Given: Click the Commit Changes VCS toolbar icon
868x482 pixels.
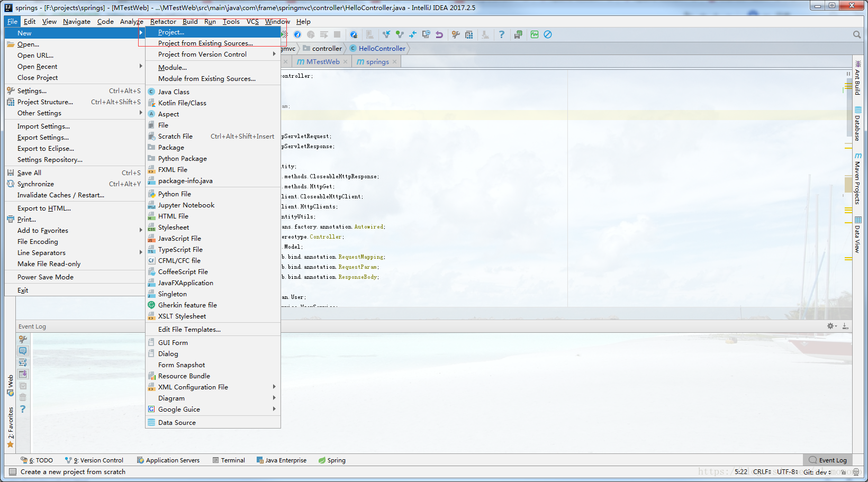Looking at the screenshot, I should [x=400, y=34].
